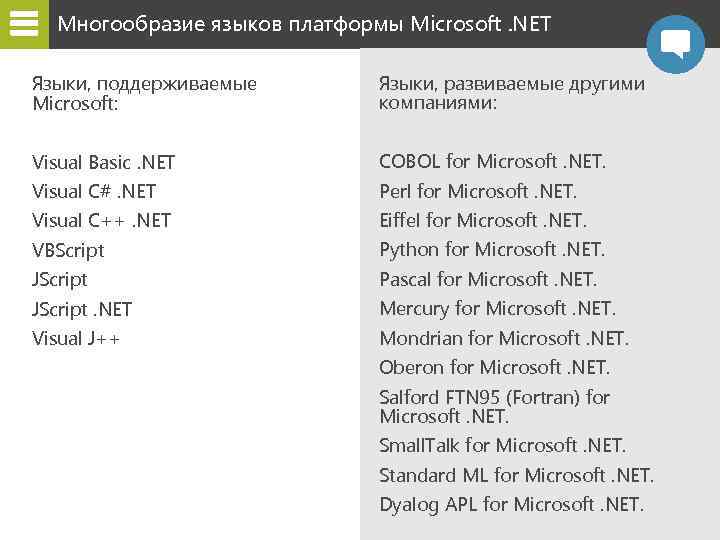Select the VBScript list item
This screenshot has width=720, height=540.
(68, 250)
